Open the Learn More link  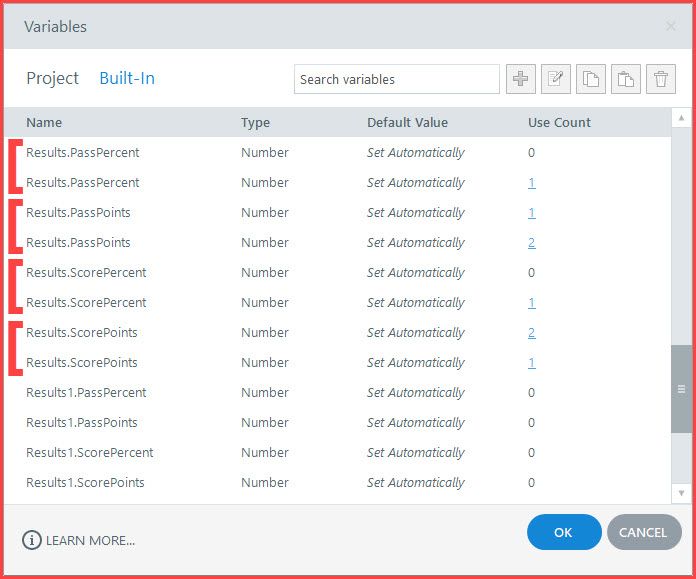click(79, 540)
